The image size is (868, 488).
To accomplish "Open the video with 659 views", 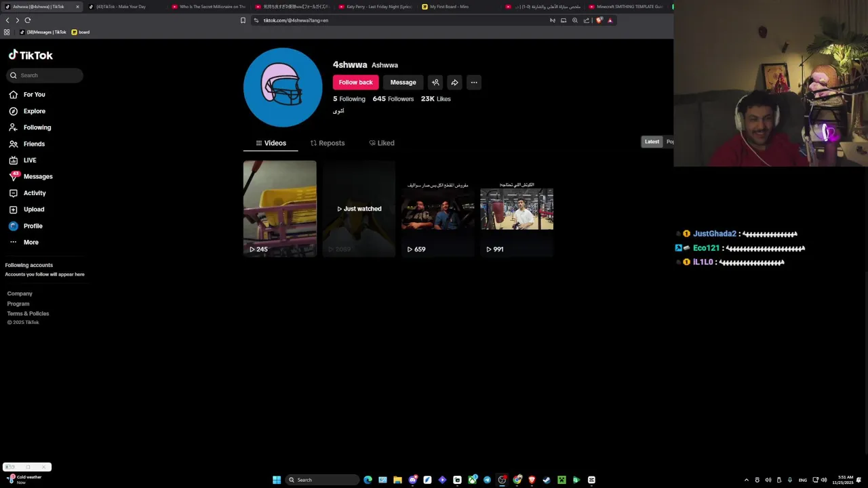I will (x=437, y=209).
